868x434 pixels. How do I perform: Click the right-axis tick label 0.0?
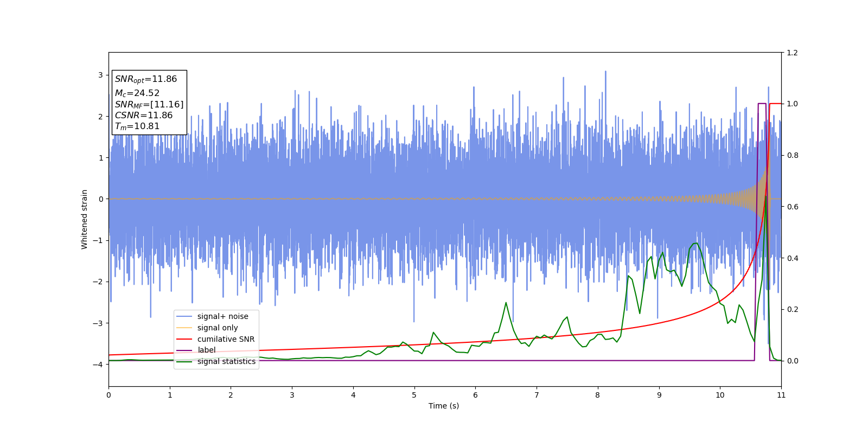point(792,361)
